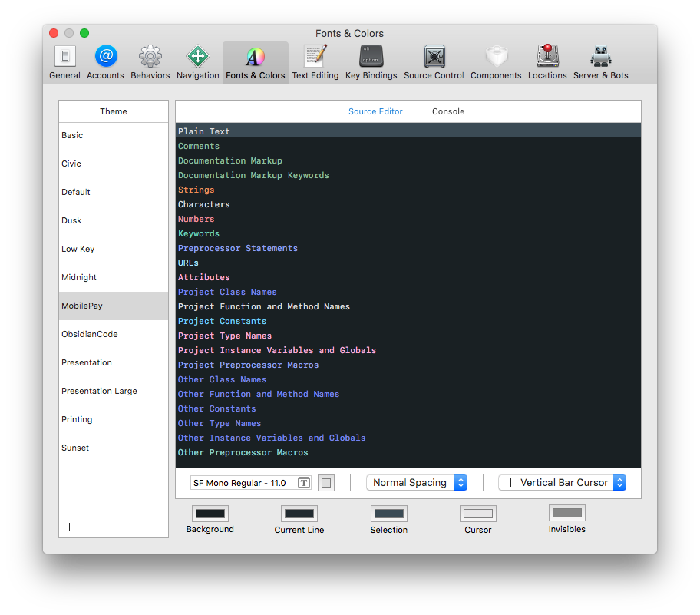Select the Default theme
The width and height of the screenshot is (700, 615).
point(114,192)
